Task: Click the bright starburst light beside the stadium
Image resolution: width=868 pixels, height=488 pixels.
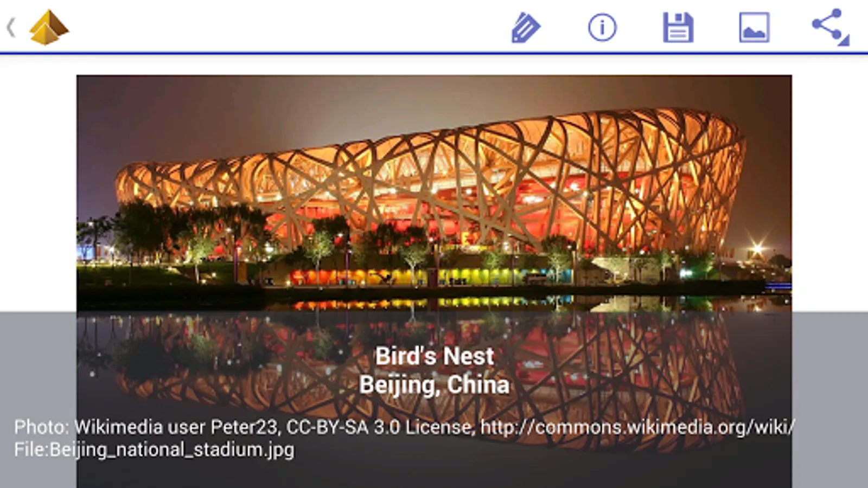Action: pyautogui.click(x=757, y=251)
